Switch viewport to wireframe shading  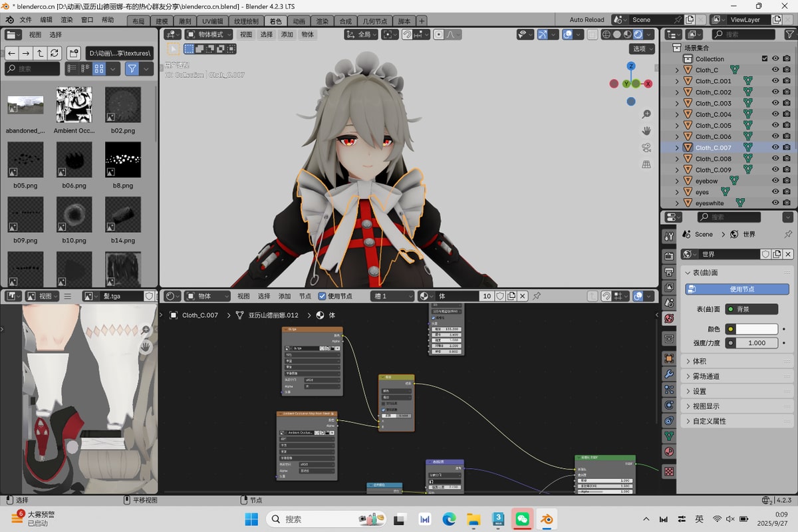606,35
